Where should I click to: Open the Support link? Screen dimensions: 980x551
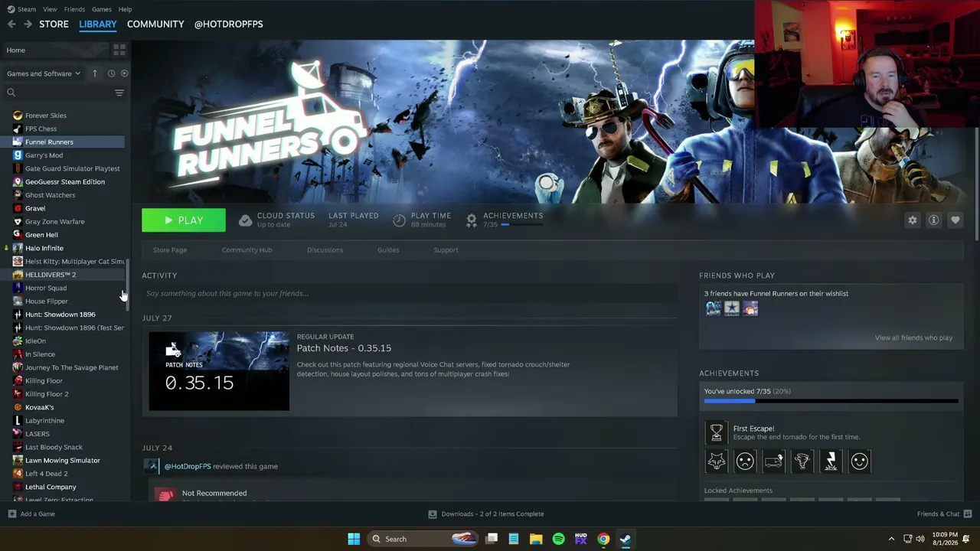[x=446, y=249]
